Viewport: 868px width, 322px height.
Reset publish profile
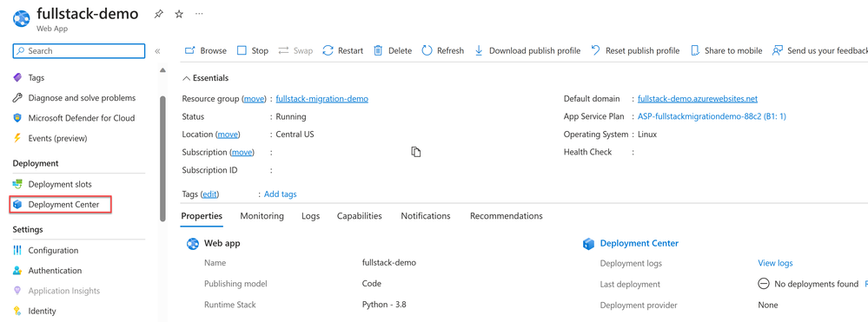635,50
